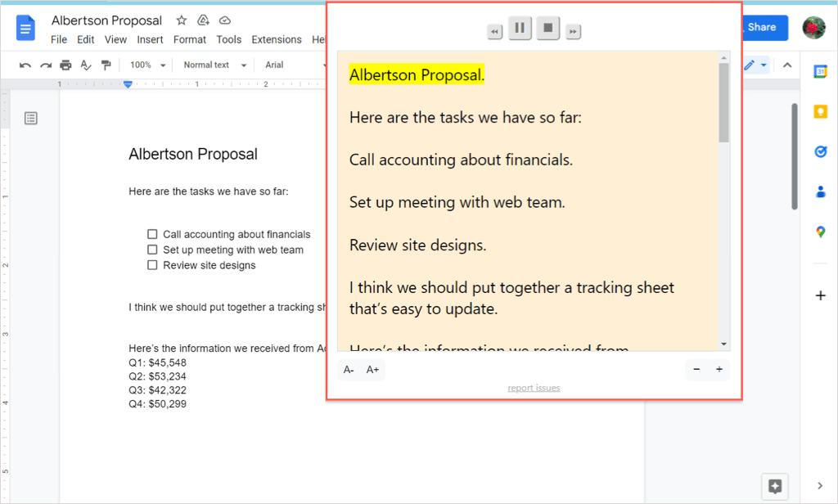Open Google Calendar in side panel
The image size is (838, 504).
pyautogui.click(x=820, y=72)
